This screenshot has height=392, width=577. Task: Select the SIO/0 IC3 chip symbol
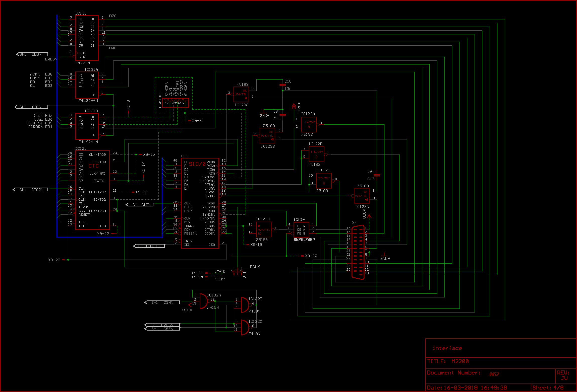200,203
